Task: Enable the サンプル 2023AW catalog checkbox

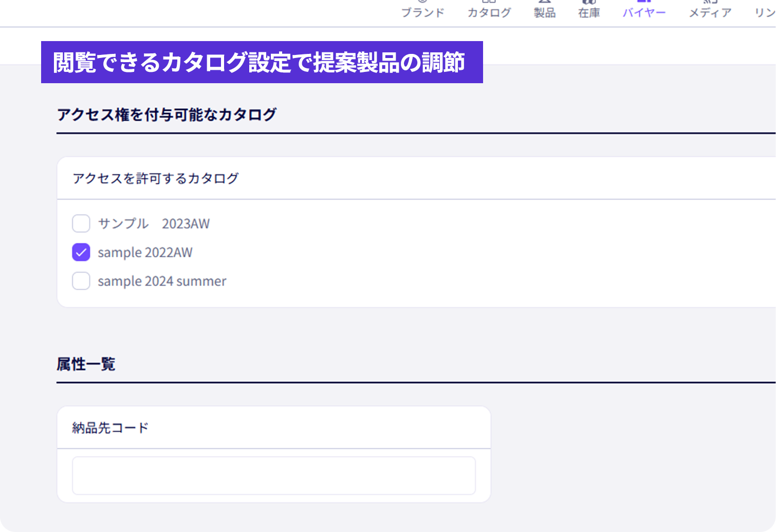Action: point(81,223)
